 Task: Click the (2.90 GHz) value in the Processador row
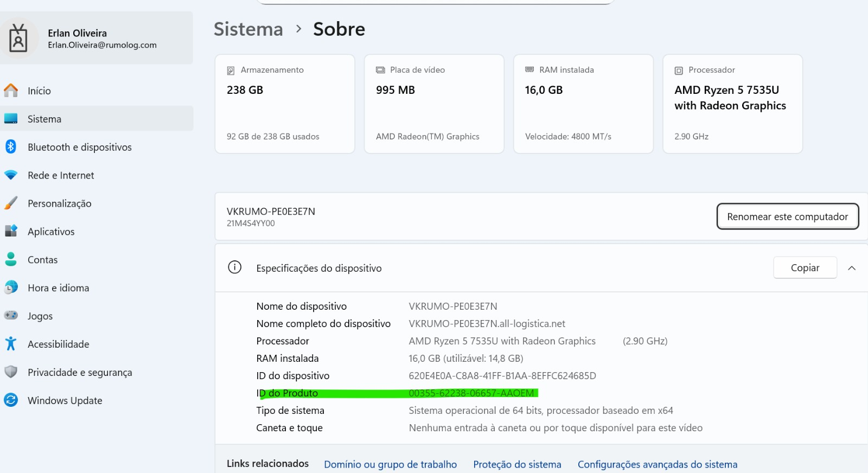645,341
